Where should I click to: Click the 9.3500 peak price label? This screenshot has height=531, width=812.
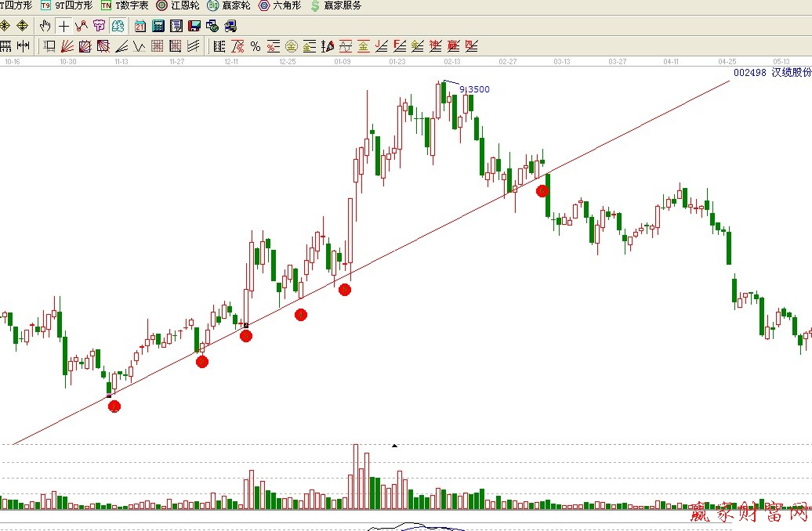tap(474, 89)
